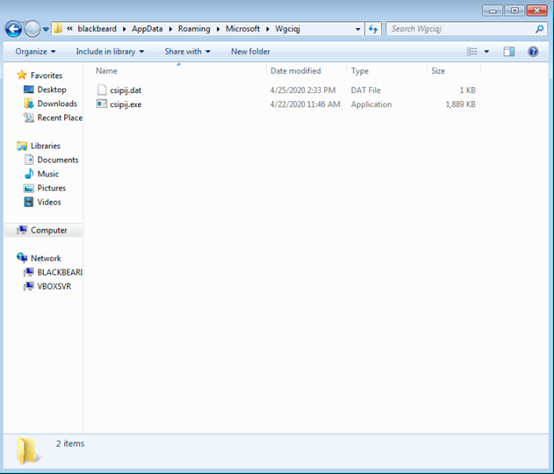The height and width of the screenshot is (474, 554).
Task: Click the 4/25/2020 2:33 PM date cell
Action: coord(303,90)
